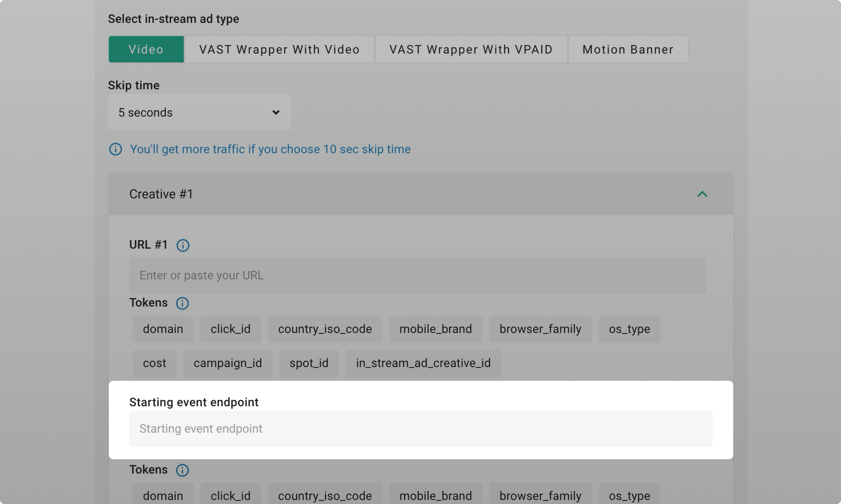Click the info icon beside the lower Tokens label
This screenshot has height=504, width=841.
click(182, 470)
